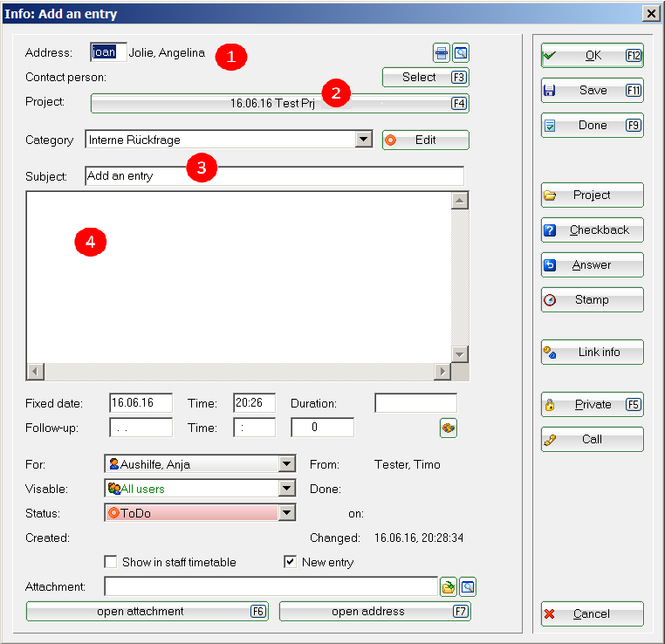Expand the Visable users dropdown
This screenshot has height=644, width=665.
[286, 489]
